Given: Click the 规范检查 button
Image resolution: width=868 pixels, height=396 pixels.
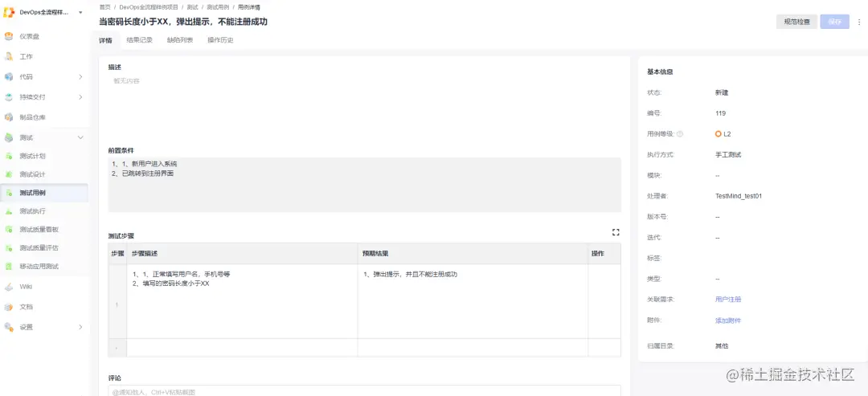Looking at the screenshot, I should click(796, 22).
